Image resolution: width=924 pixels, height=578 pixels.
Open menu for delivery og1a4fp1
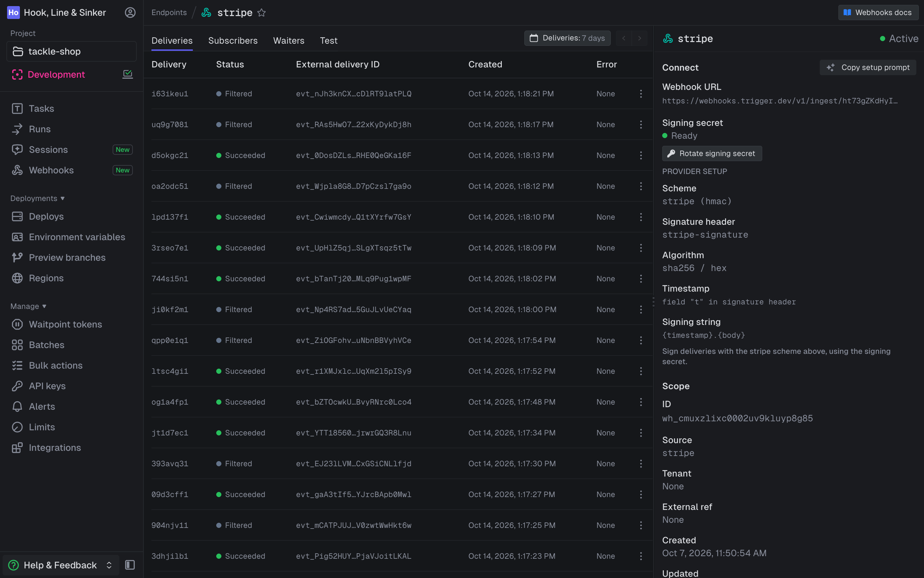[x=641, y=402]
